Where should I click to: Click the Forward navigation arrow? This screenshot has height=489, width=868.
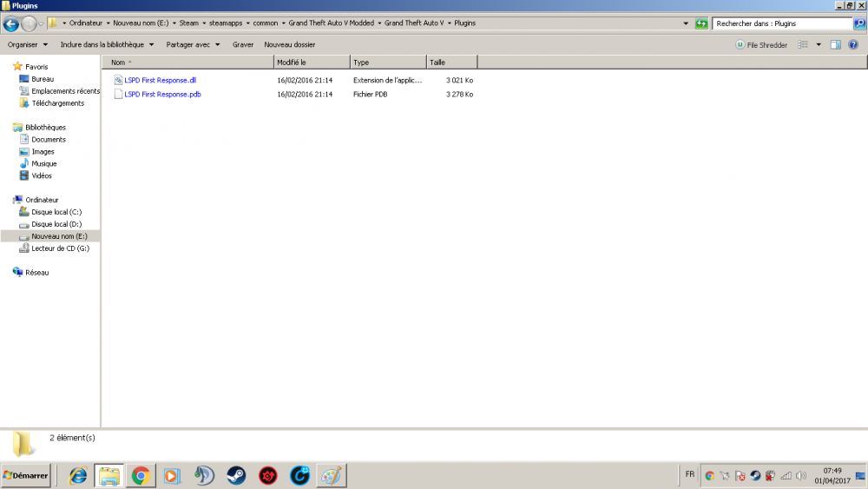29,23
